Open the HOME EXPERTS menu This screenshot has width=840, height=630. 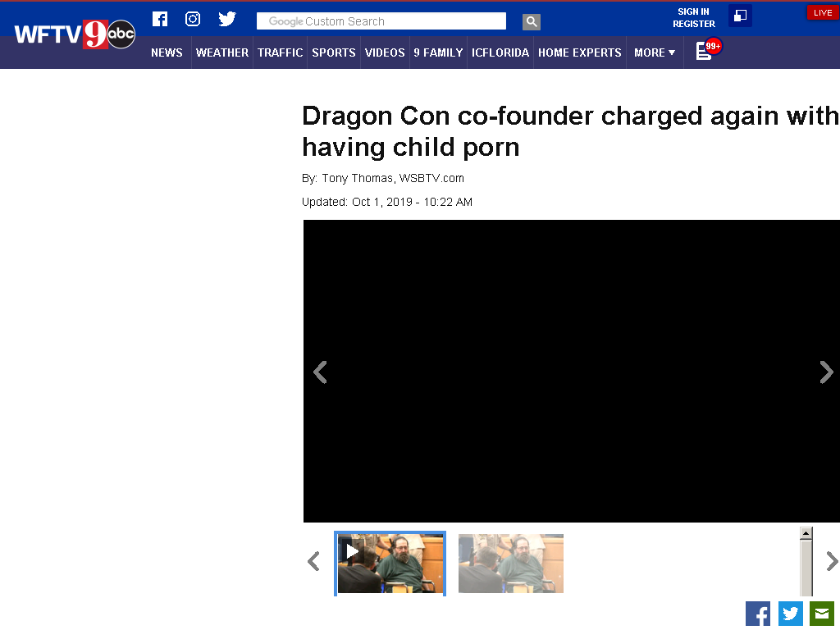point(580,52)
